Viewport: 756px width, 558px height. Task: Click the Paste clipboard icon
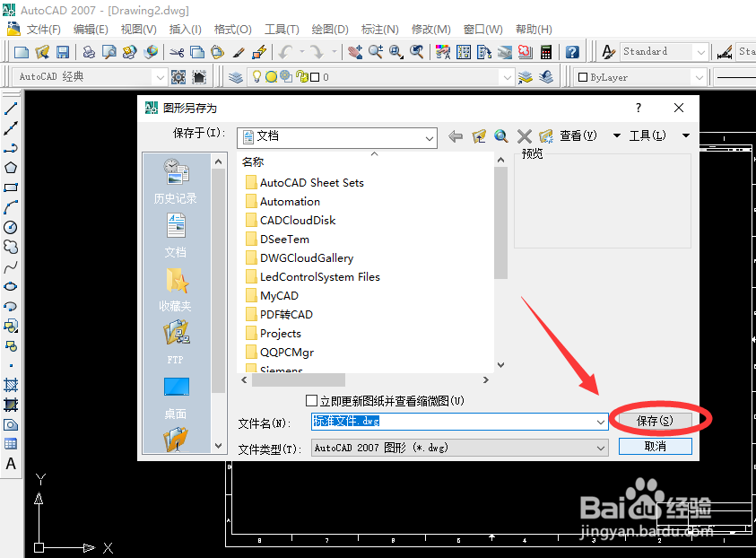coord(217,52)
